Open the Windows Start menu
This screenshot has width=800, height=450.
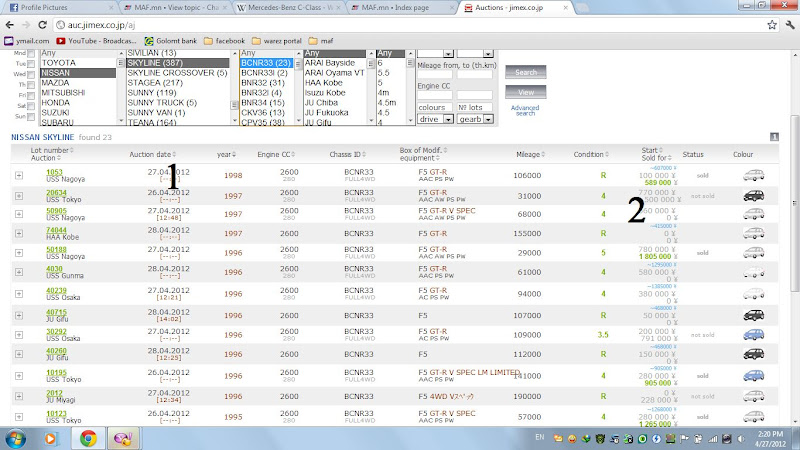click(16, 438)
